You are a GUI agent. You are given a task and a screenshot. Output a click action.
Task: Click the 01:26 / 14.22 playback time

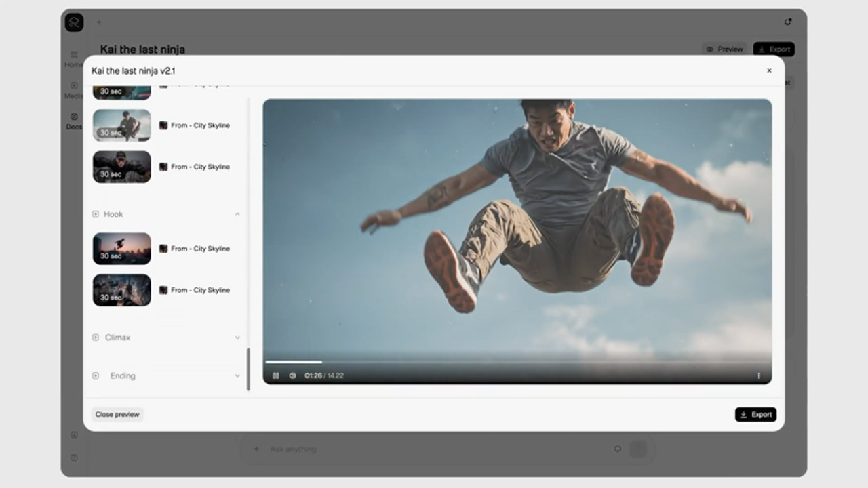(x=324, y=375)
